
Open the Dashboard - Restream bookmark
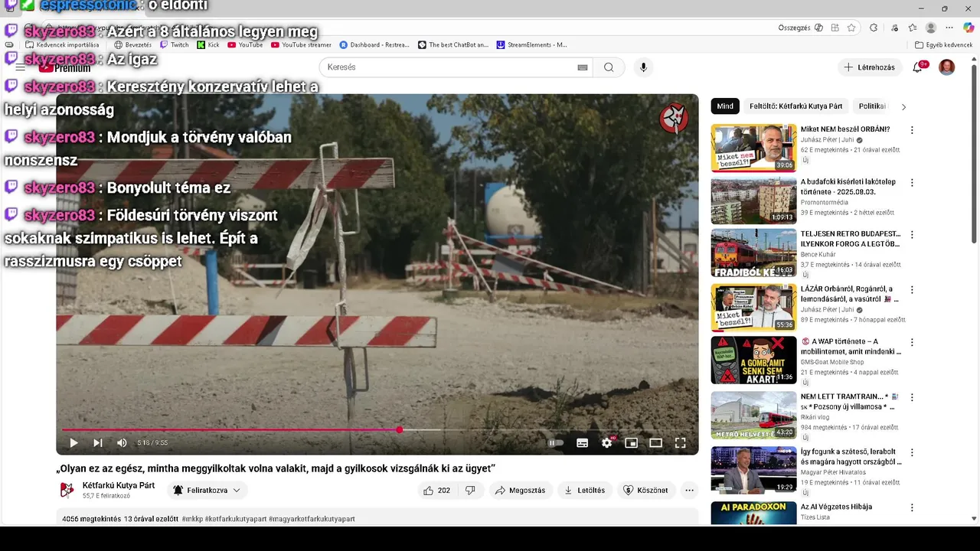click(x=374, y=45)
